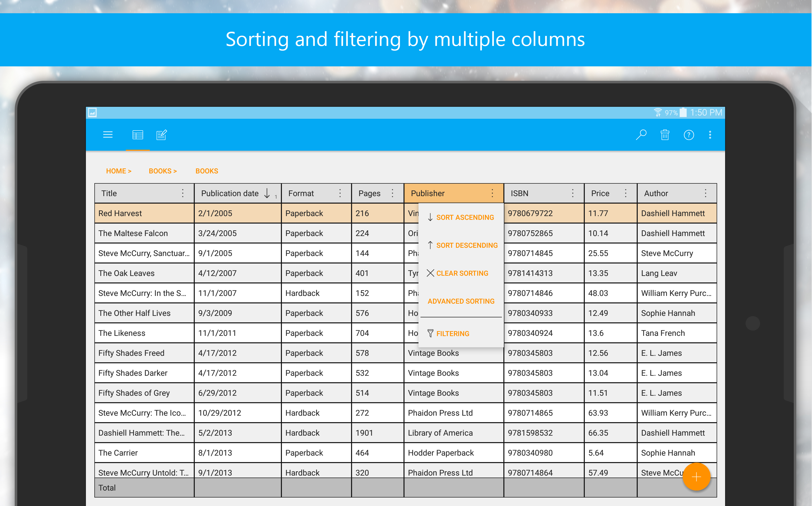Click the 9/3/2009 date cell
The height and width of the screenshot is (506, 812).
238,313
